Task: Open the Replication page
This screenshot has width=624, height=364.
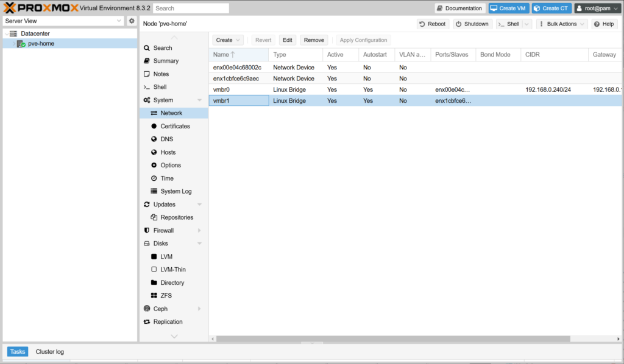Action: pos(168,322)
